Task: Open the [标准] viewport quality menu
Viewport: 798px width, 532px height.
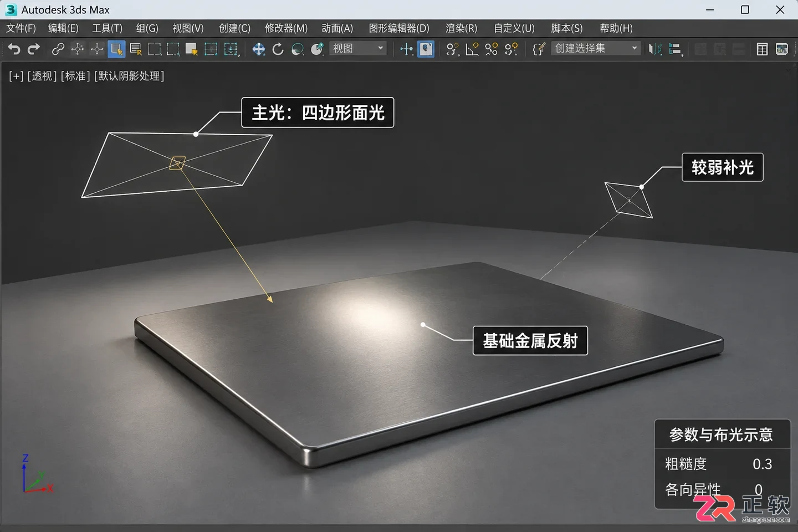Action: point(75,76)
